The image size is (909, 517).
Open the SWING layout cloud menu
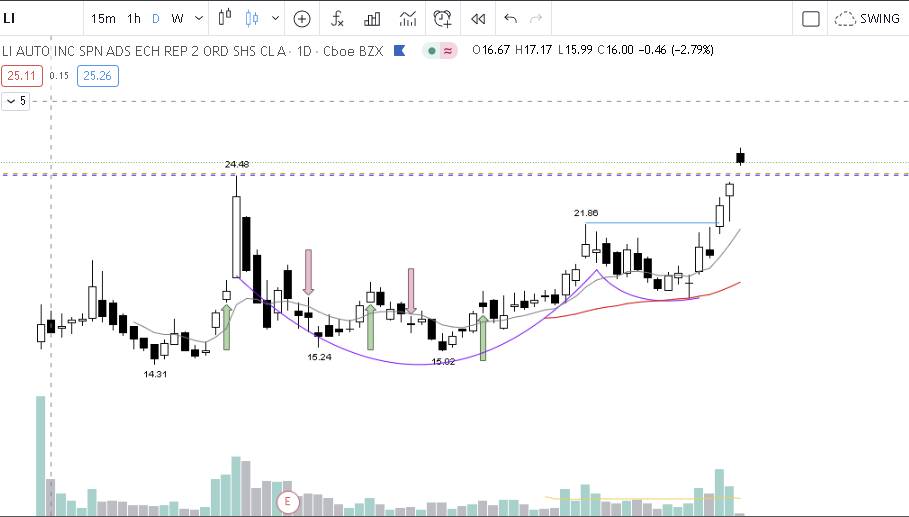coord(867,19)
